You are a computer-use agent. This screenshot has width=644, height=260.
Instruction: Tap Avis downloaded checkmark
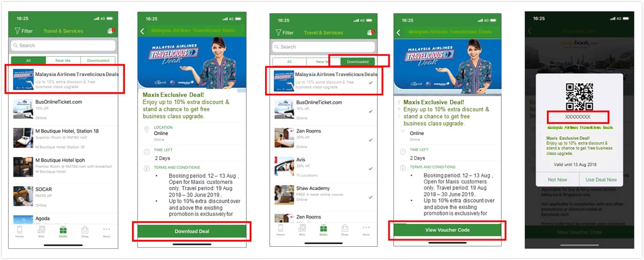pyautogui.click(x=371, y=169)
